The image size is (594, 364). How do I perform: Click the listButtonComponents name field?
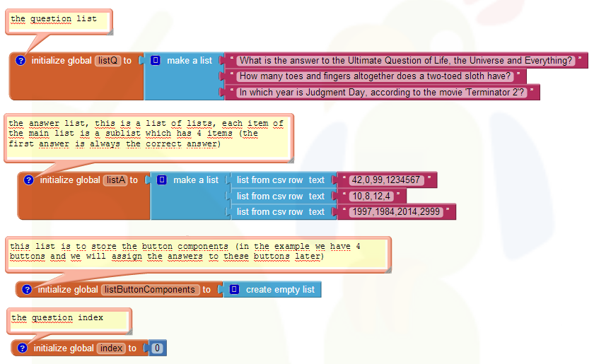[150, 290]
